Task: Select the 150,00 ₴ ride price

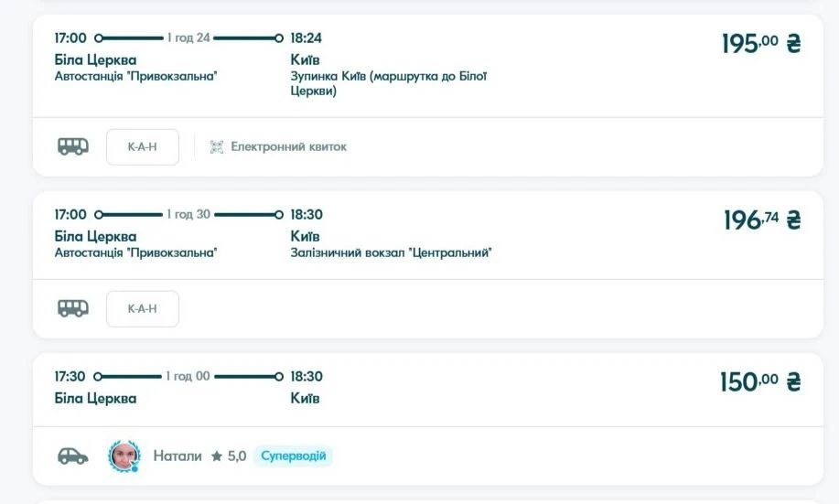Action: click(x=760, y=382)
